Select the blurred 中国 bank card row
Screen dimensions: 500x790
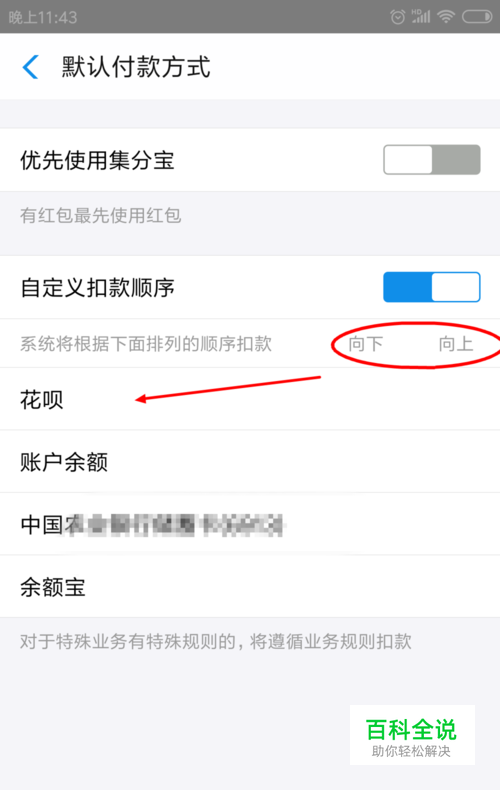coord(250,524)
